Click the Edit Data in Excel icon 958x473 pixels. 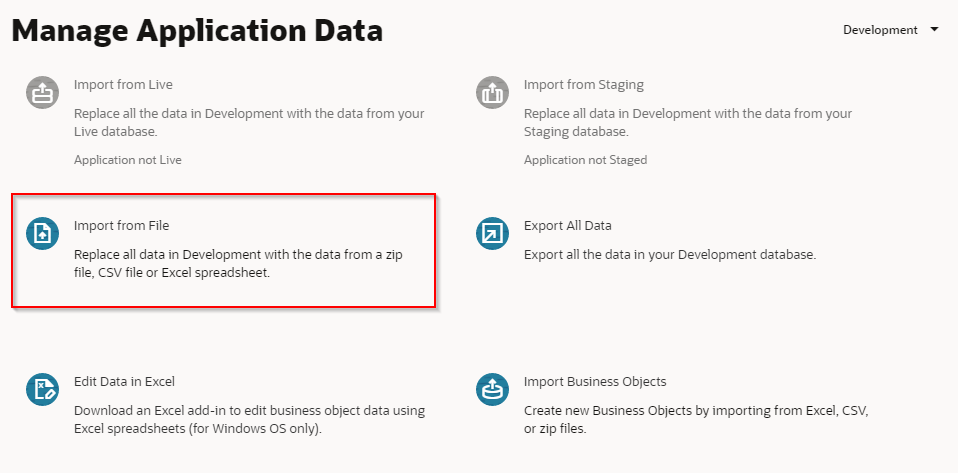click(x=43, y=389)
